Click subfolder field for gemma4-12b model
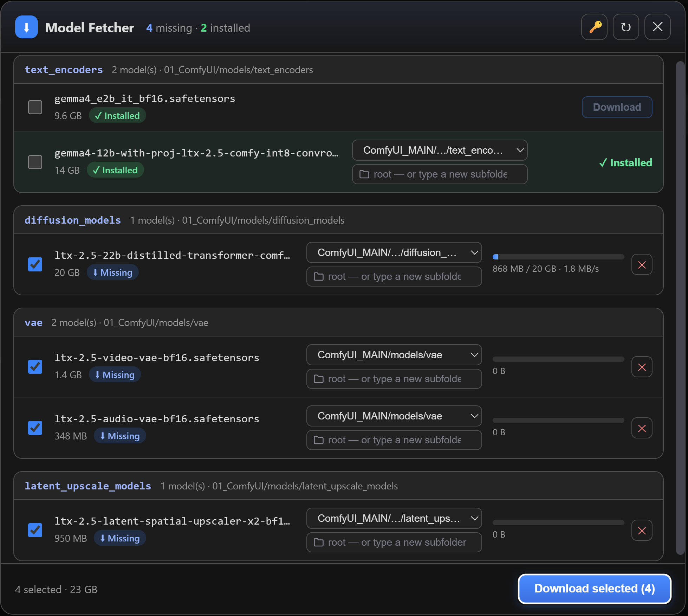Screen dimensions: 688x616 pos(440,174)
